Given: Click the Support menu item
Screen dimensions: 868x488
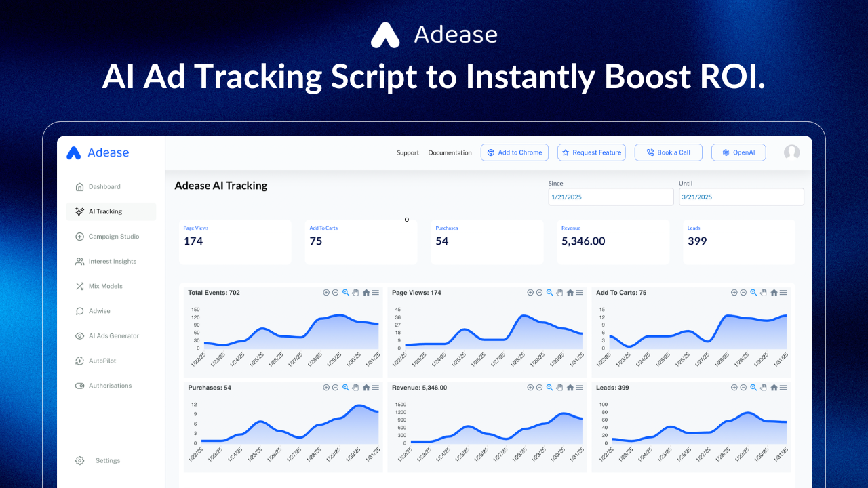Looking at the screenshot, I should point(408,152).
